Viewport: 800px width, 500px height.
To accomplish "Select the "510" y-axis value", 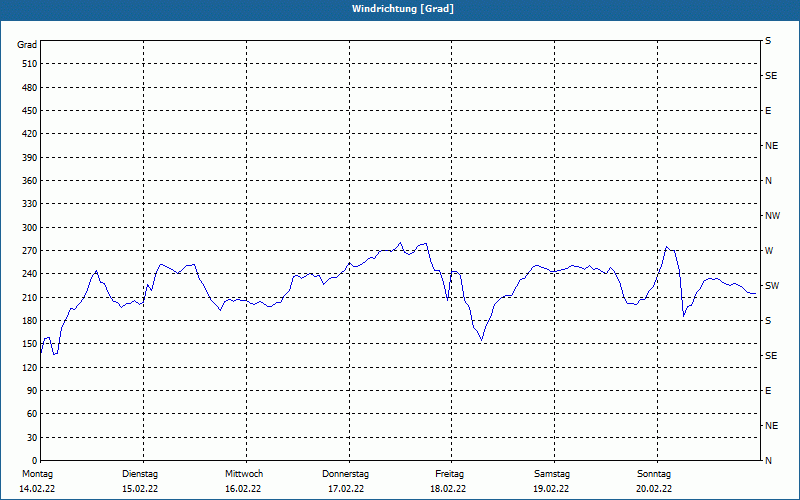I will coord(30,64).
